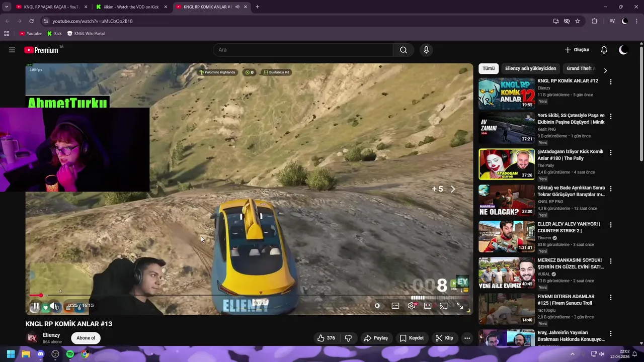Open the Youtube bookmark
This screenshot has height=362, width=644.
[x=30, y=34]
